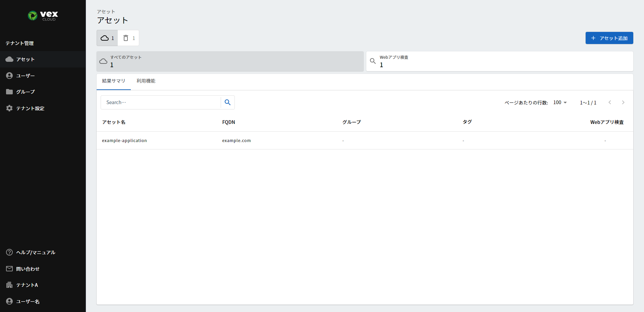The width and height of the screenshot is (644, 312).
Task: Click the envelope icon beside 問い合わせ
Action: coord(9,269)
